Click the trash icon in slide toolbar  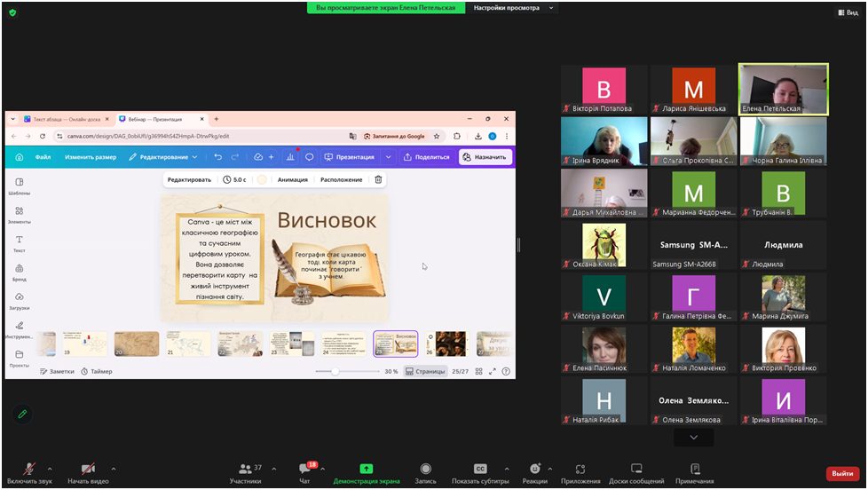pyautogui.click(x=378, y=179)
